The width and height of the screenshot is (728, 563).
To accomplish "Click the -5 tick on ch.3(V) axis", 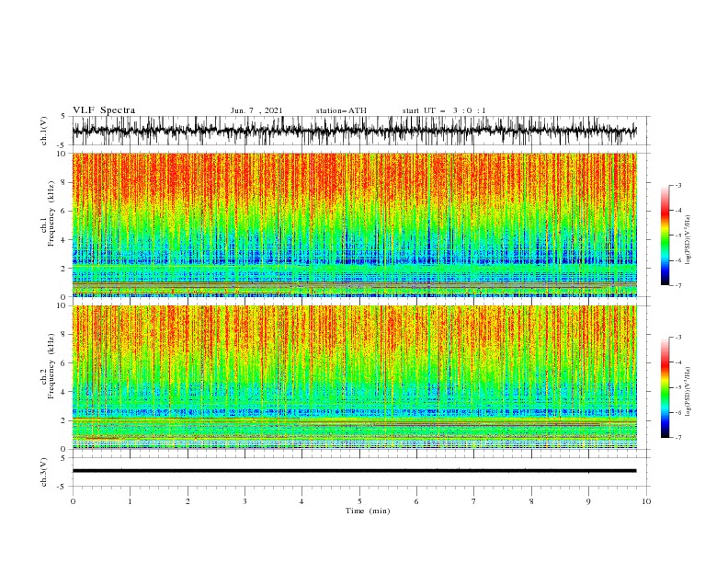I will 62,487.
